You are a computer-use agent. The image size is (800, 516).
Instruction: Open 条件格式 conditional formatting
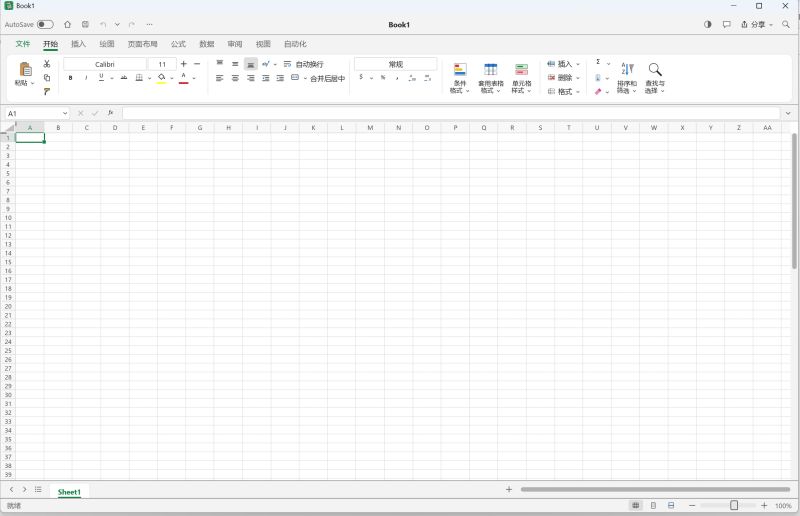click(x=460, y=78)
